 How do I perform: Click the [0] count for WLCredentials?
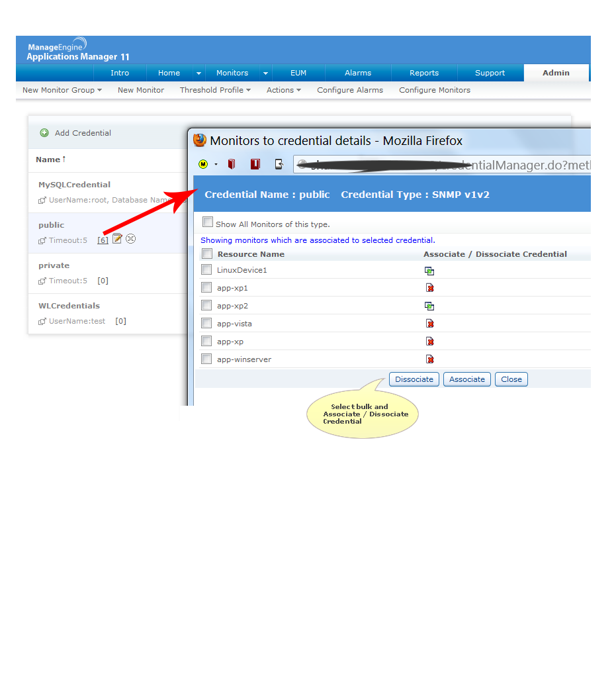point(120,321)
